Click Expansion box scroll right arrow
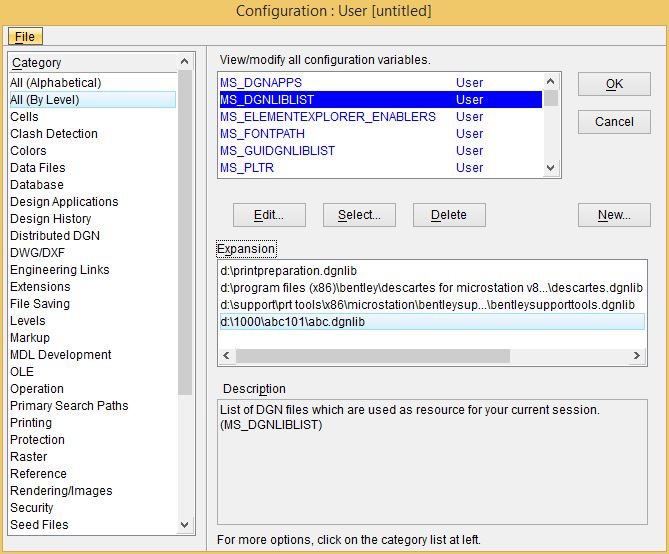Viewport: 669px width, 554px height. 637,356
